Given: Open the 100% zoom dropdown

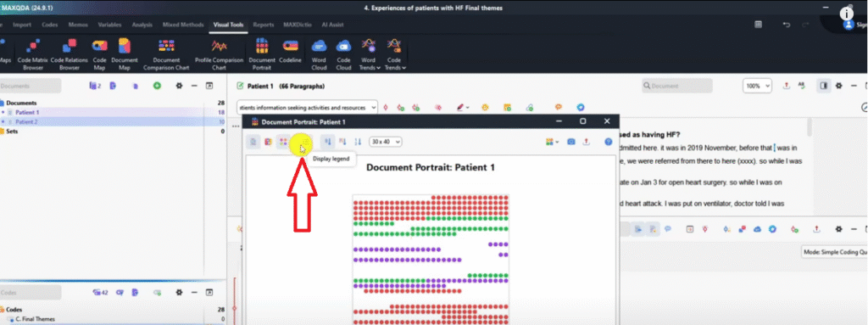Looking at the screenshot, I should click(x=757, y=86).
